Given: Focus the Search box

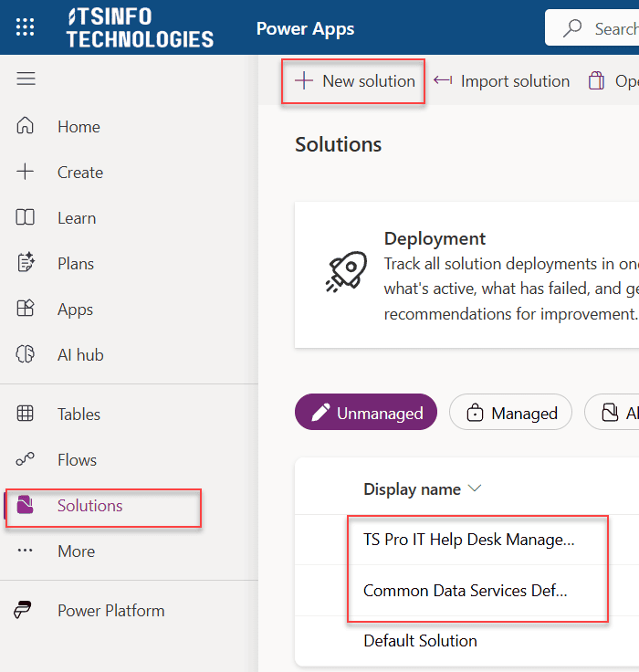Looking at the screenshot, I should 592,28.
